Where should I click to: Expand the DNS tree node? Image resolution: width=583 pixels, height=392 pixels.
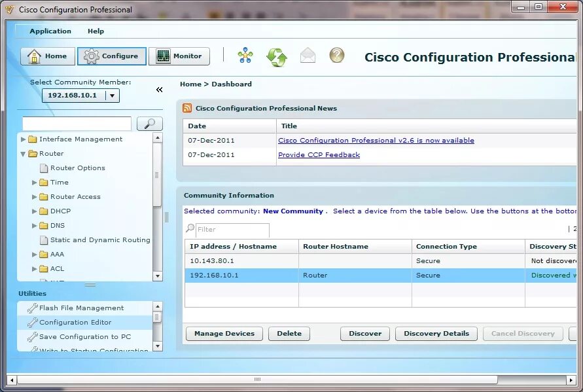[34, 226]
